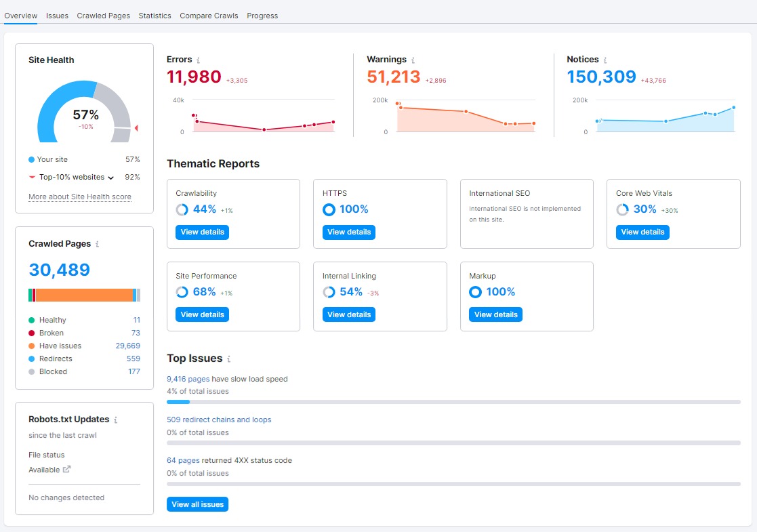Go to the Statistics tab
The width and height of the screenshot is (757, 532).
[155, 16]
